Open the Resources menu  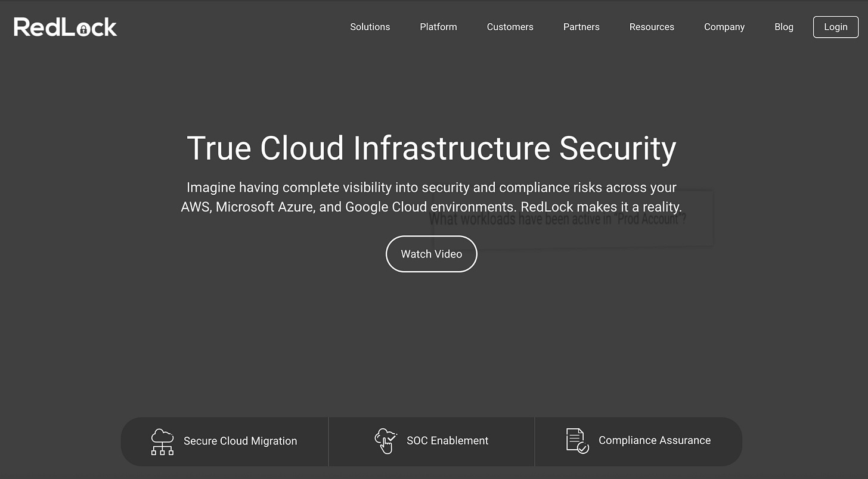(652, 27)
